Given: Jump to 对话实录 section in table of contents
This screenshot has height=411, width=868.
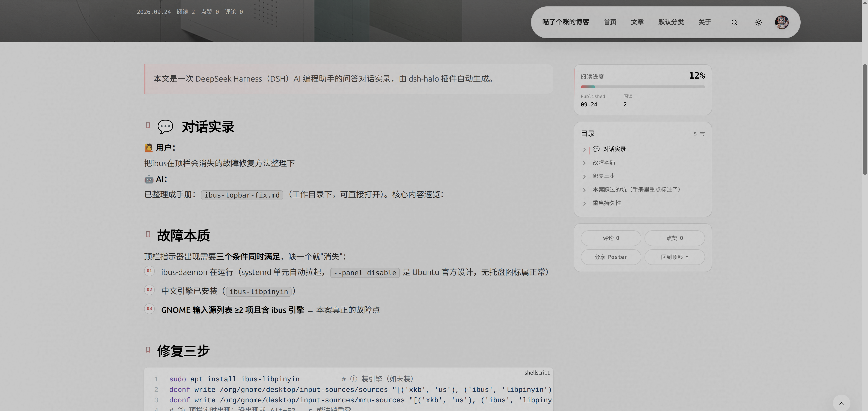Looking at the screenshot, I should pos(609,149).
